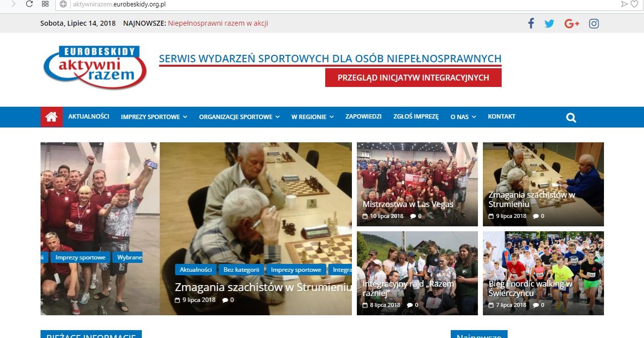
Task: Click the browser speed dial grid icon
Action: pyautogui.click(x=45, y=4)
